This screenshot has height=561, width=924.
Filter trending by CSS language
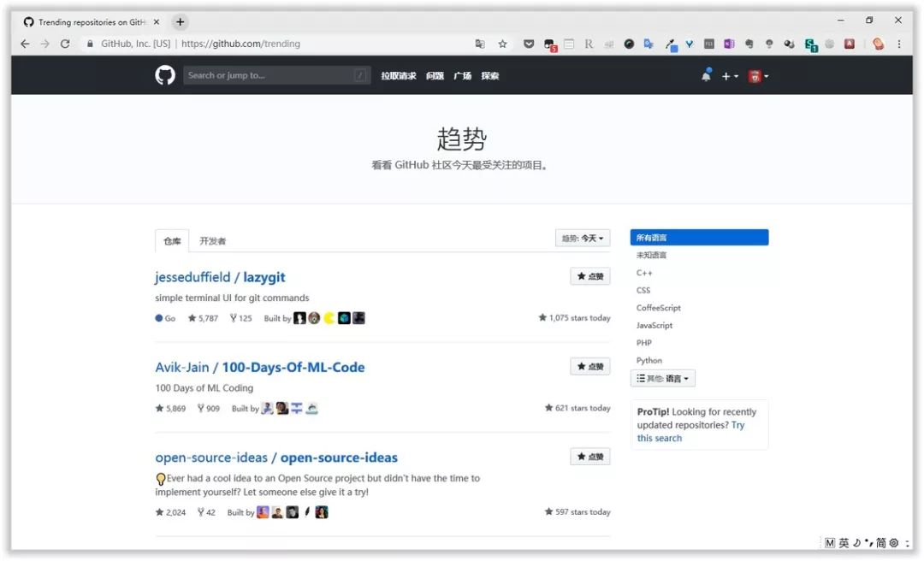point(643,291)
